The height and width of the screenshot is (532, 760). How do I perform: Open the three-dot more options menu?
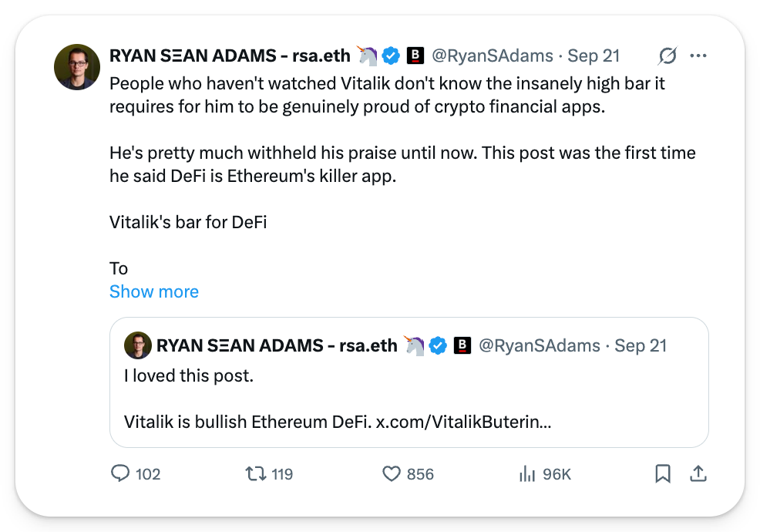pos(698,56)
